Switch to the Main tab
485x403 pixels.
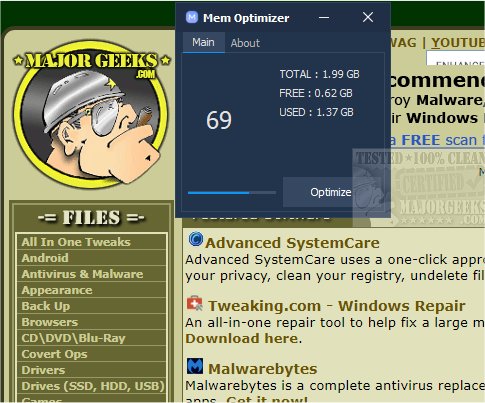point(203,42)
